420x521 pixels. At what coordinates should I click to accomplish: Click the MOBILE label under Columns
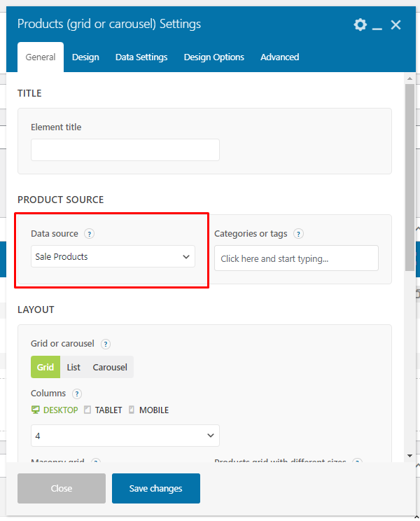154,410
